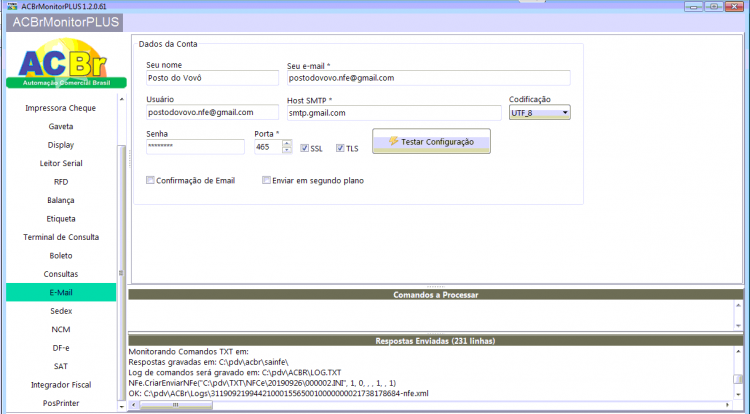
Task: Click the OK: nfe.xml response line
Action: pos(278,393)
